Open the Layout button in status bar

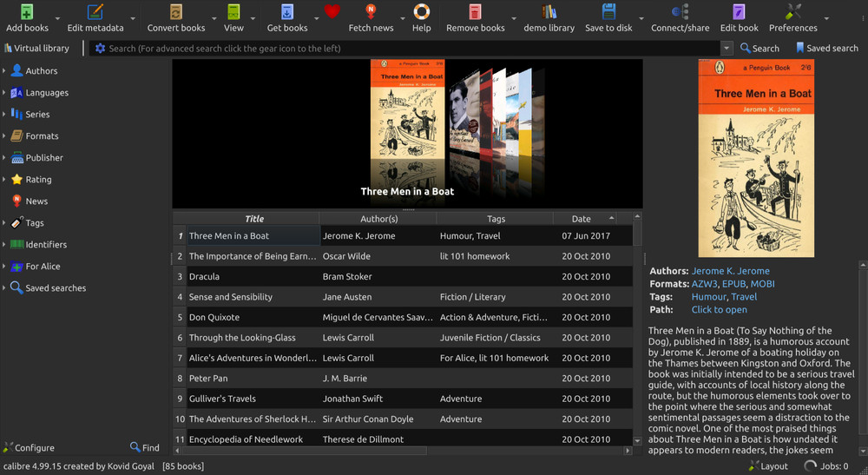click(768, 466)
